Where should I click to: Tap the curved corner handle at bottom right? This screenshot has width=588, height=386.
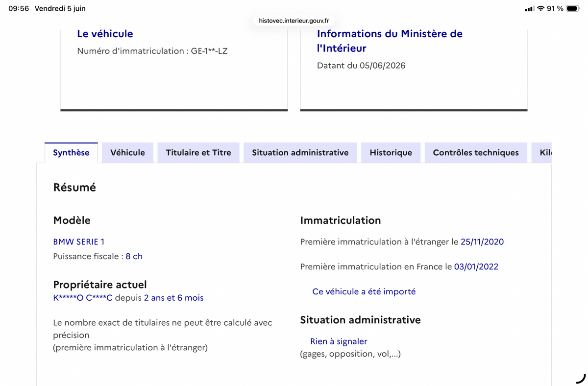tap(581, 378)
